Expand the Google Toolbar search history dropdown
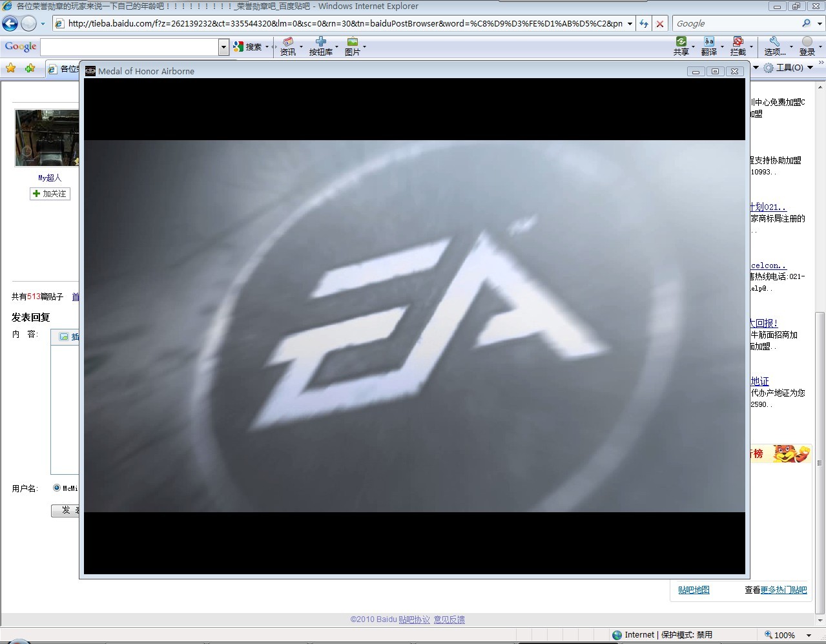The width and height of the screenshot is (826, 644). [x=224, y=47]
